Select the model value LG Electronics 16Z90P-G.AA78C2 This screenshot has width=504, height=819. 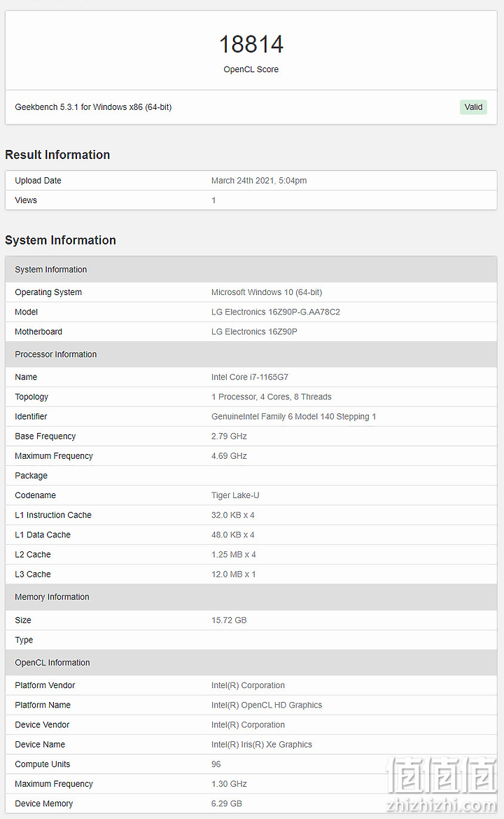[276, 312]
